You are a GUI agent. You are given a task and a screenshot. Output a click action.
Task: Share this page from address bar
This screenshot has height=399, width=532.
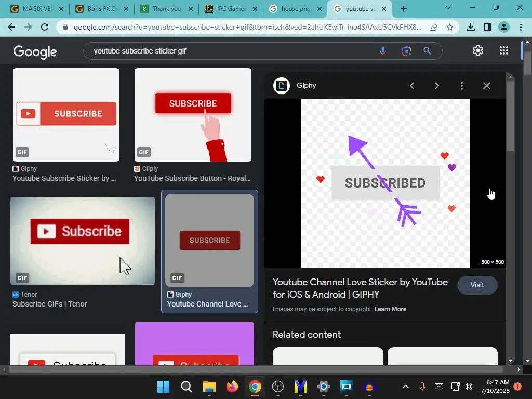[433, 27]
